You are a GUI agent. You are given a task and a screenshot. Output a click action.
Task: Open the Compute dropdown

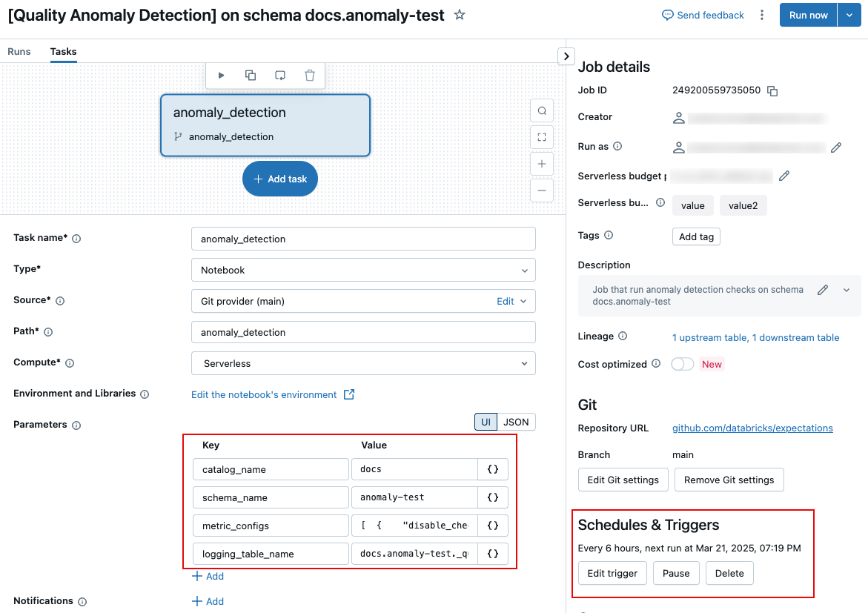[x=363, y=363]
